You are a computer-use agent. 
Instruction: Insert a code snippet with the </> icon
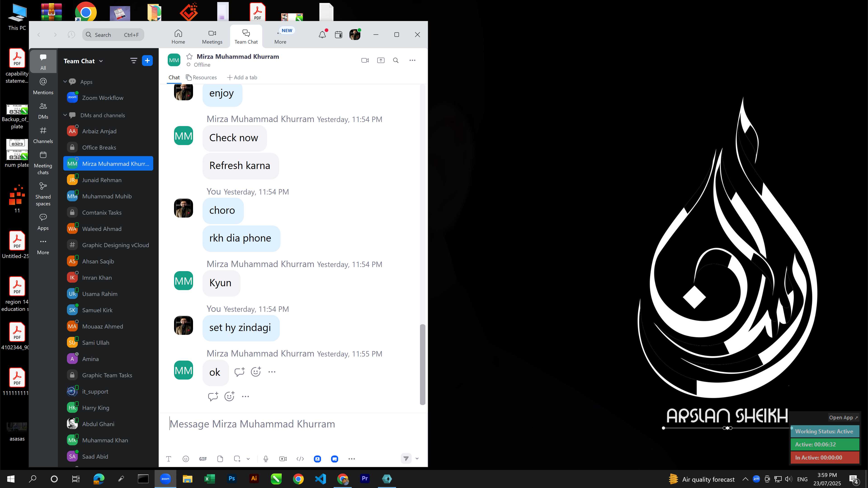click(x=300, y=459)
